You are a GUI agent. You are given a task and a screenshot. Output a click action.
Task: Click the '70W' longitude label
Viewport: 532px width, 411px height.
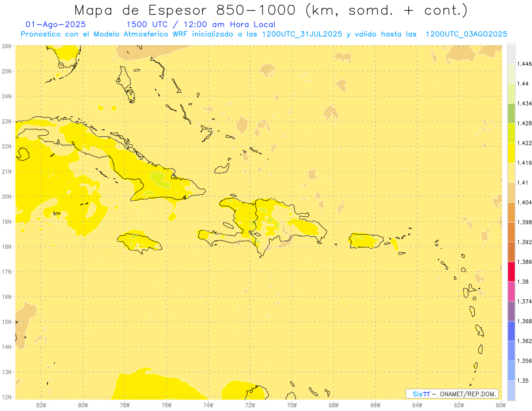(x=292, y=405)
